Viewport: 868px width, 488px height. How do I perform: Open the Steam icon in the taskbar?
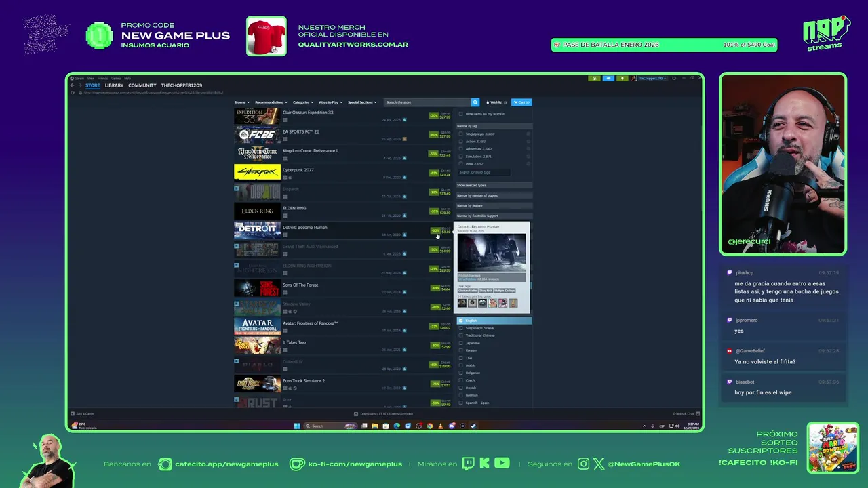[473, 426]
